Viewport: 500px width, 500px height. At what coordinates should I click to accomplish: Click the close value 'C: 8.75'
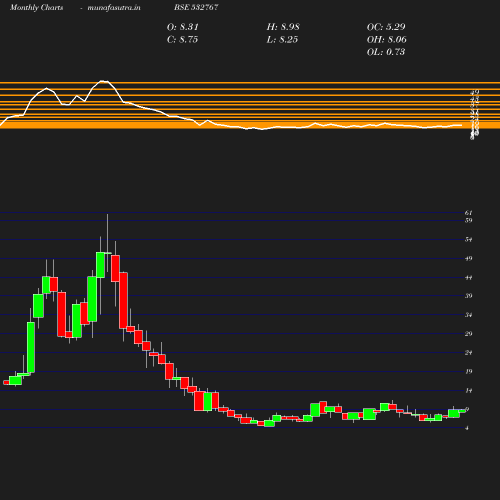[x=182, y=40]
